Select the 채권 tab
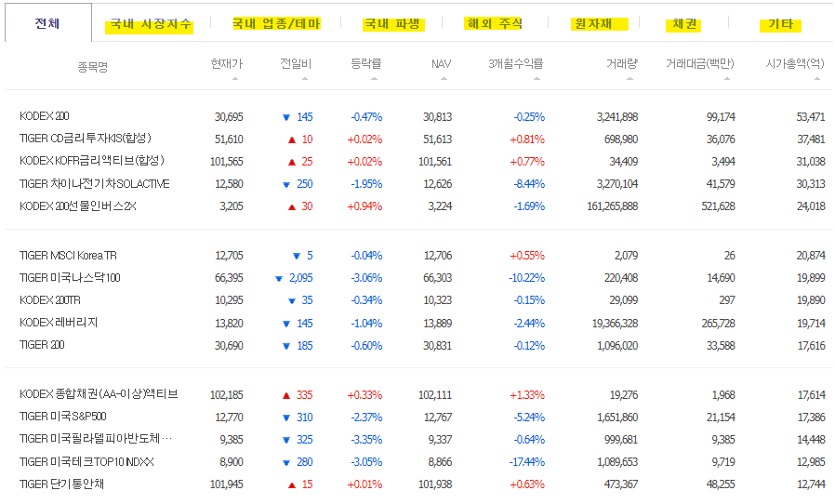Screen dimensions: 835x504 click(683, 24)
